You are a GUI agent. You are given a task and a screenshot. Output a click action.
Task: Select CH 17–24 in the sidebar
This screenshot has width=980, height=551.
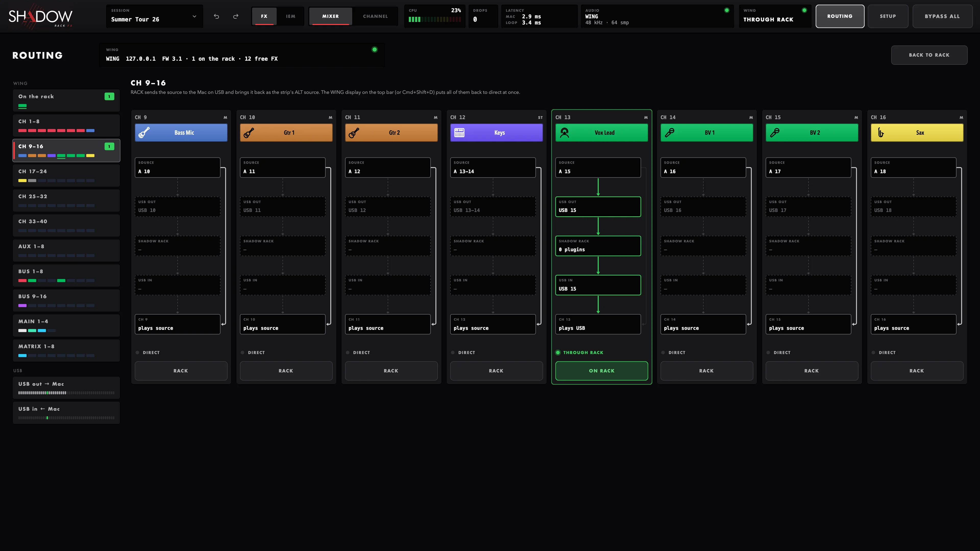[67, 176]
